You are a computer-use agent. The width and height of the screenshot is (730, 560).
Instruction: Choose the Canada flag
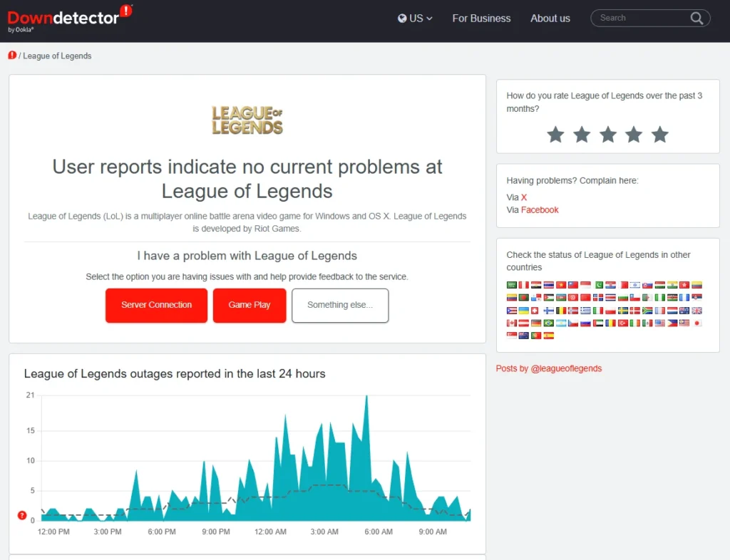[x=511, y=323]
